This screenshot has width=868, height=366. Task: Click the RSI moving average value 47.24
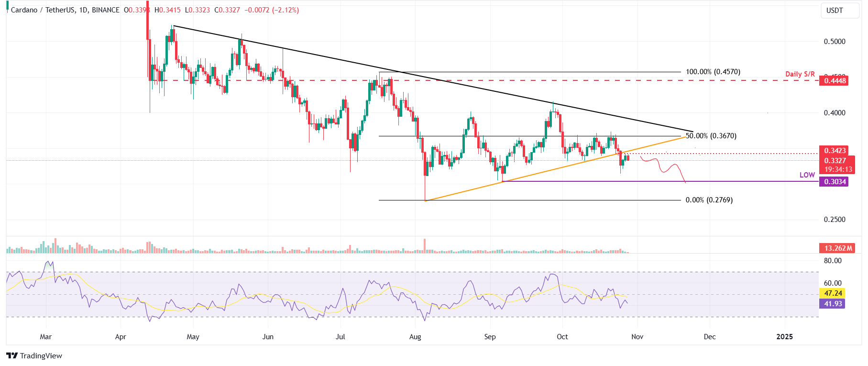[833, 293]
